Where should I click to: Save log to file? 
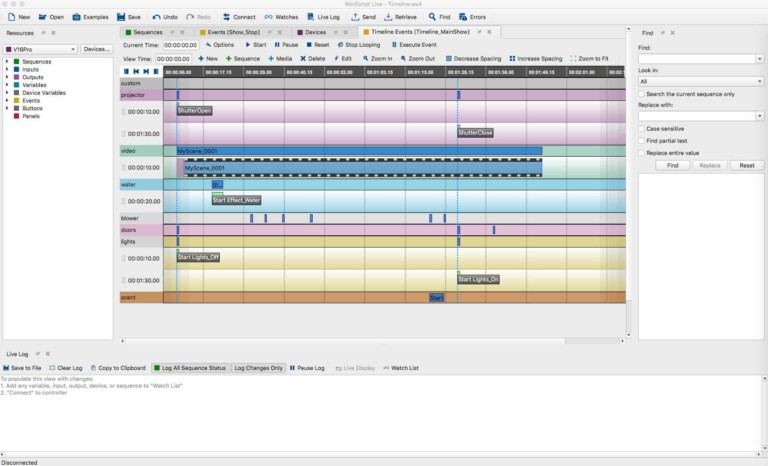point(22,368)
